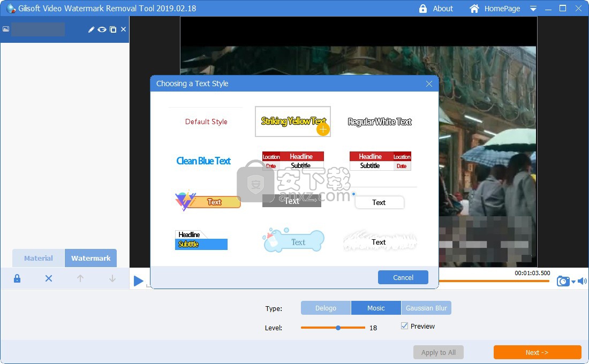Click the 00:01:03.500 timestamp
Image resolution: width=589 pixels, height=364 pixels.
[532, 273]
